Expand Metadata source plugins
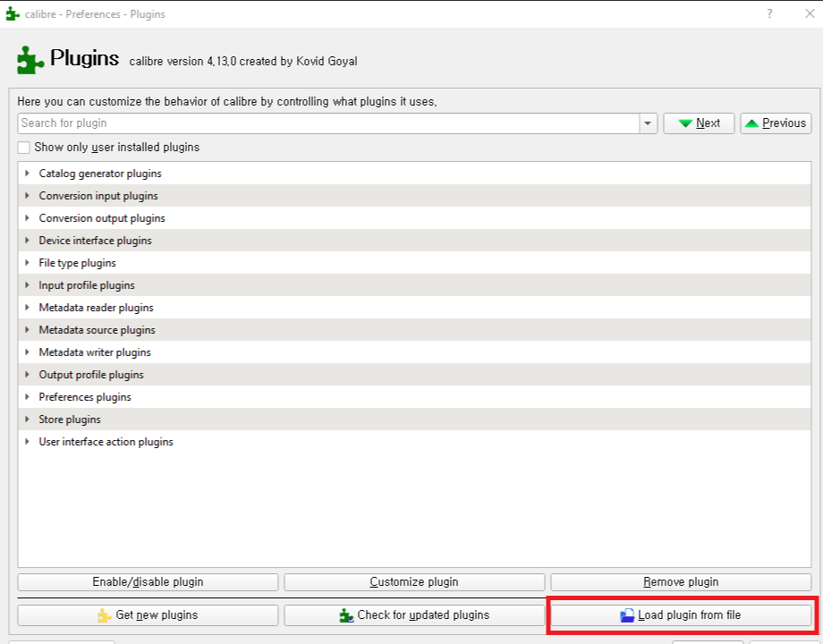The width and height of the screenshot is (823, 644). 27,330
